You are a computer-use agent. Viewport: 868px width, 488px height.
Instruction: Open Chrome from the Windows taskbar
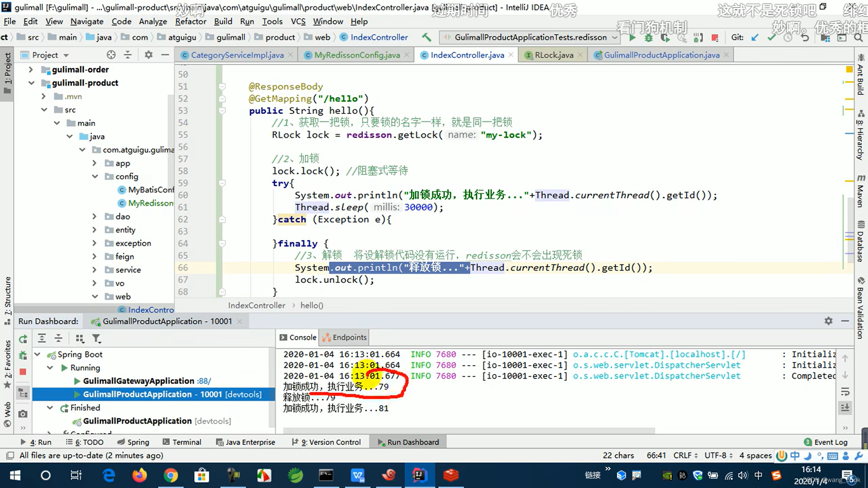(171, 475)
